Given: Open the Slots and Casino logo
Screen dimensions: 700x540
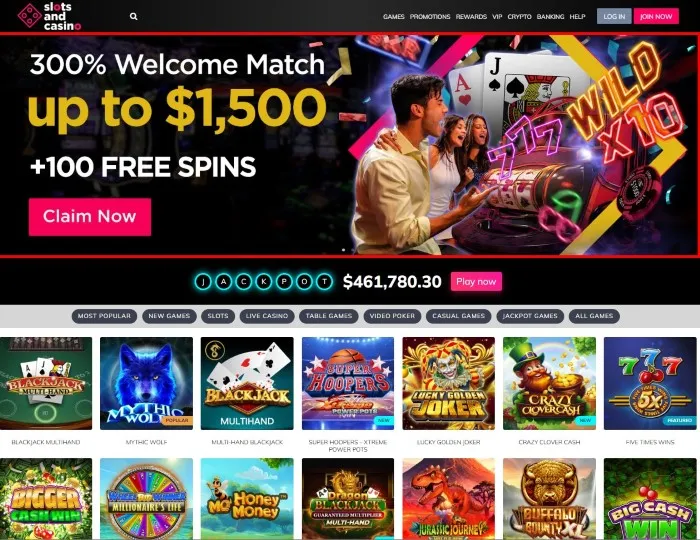Looking at the screenshot, I should point(49,17).
